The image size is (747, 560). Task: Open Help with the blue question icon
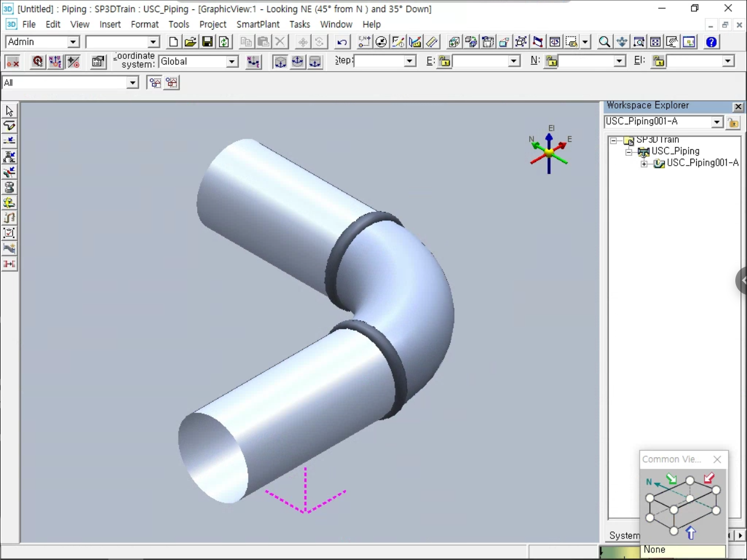711,42
